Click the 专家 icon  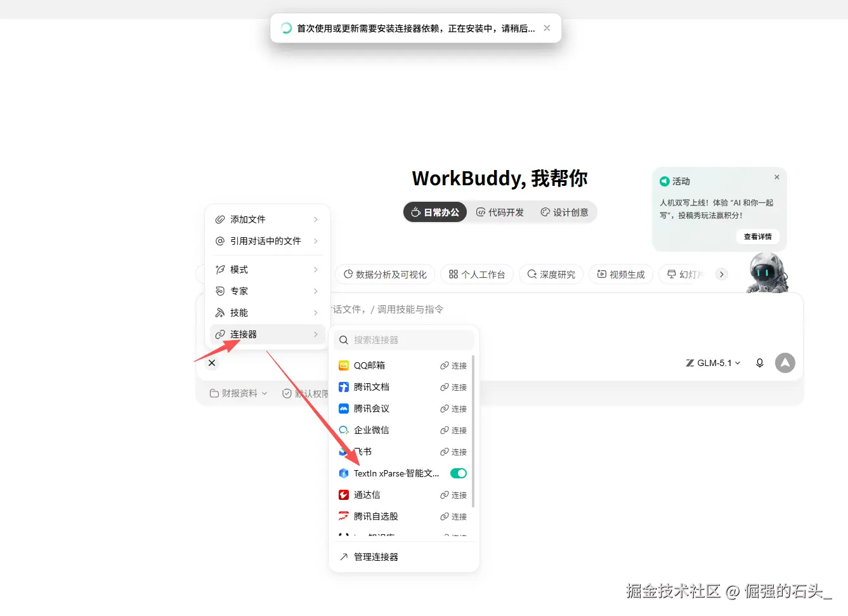tap(220, 291)
